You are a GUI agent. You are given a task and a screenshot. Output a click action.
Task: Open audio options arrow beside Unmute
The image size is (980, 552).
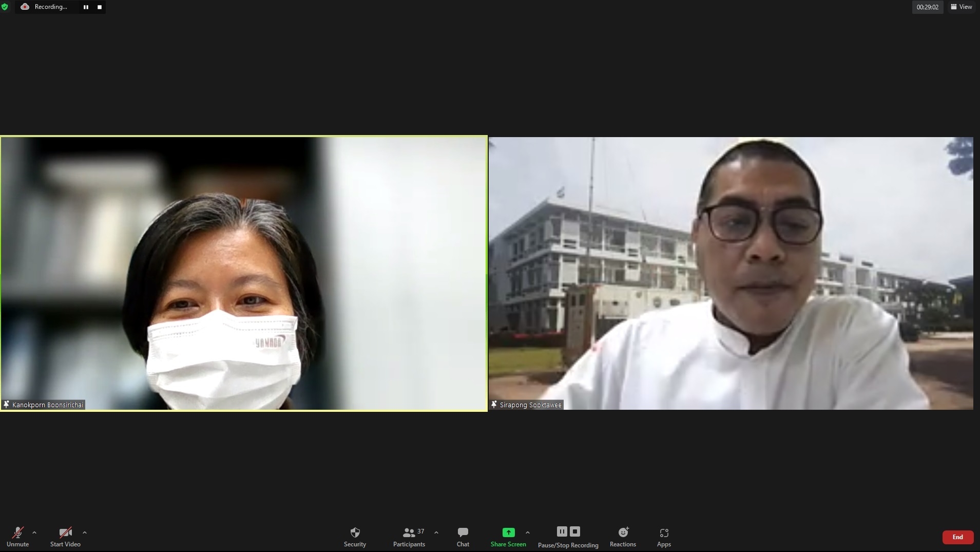[x=34, y=532]
